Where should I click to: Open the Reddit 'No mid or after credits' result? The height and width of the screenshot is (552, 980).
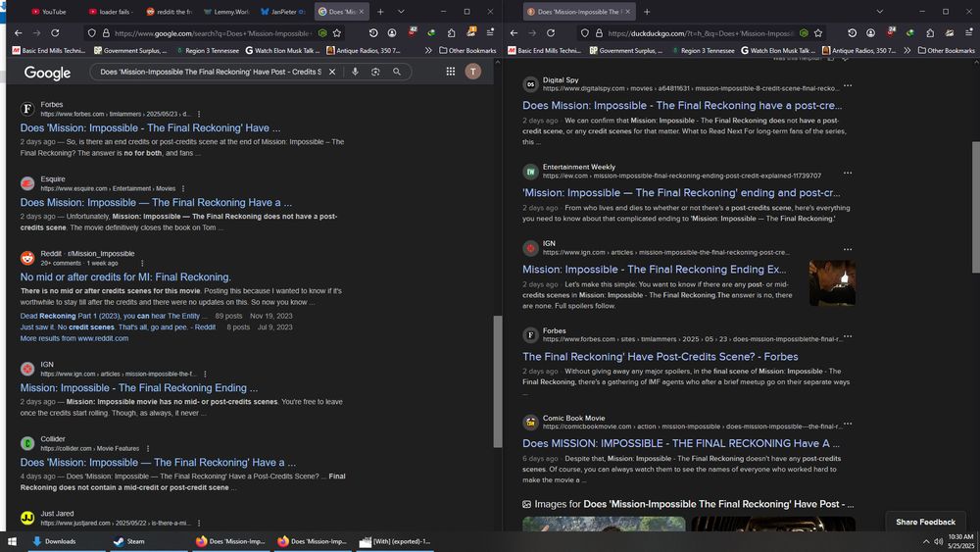[x=125, y=276]
